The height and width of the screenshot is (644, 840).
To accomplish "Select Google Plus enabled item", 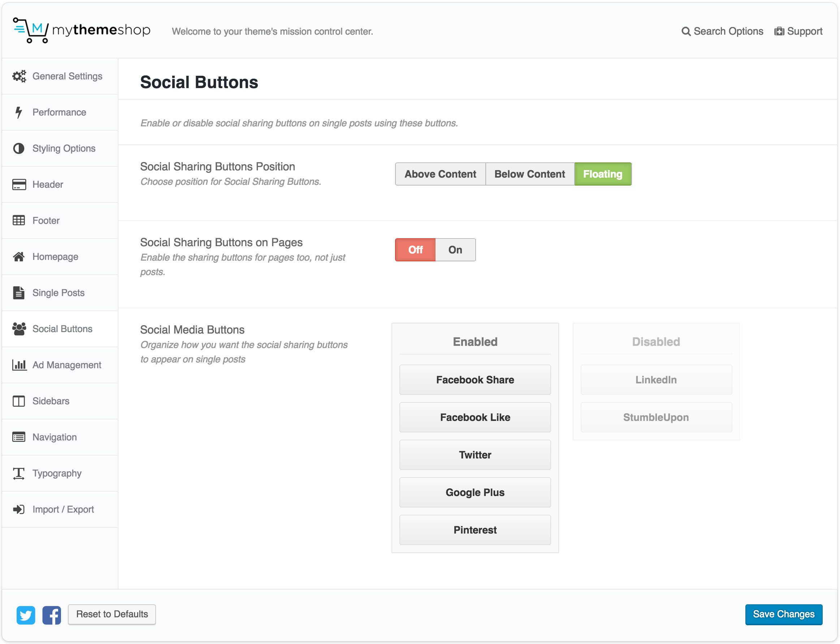I will (475, 493).
